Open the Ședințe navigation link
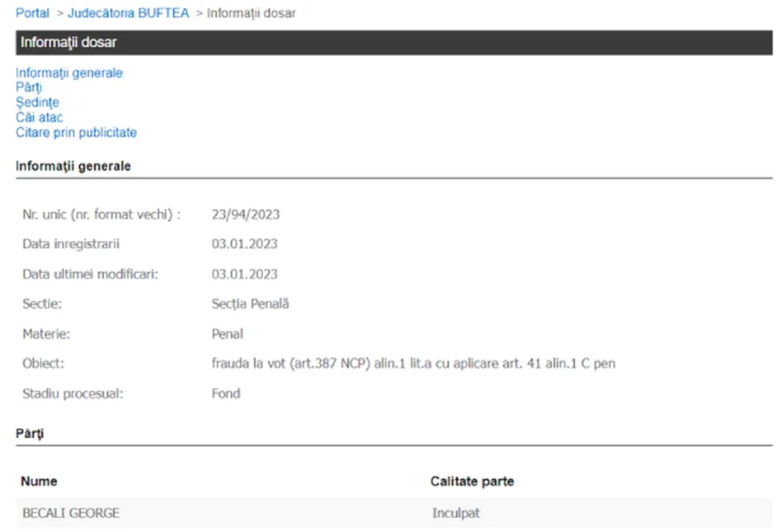The width and height of the screenshot is (784, 532). [37, 103]
